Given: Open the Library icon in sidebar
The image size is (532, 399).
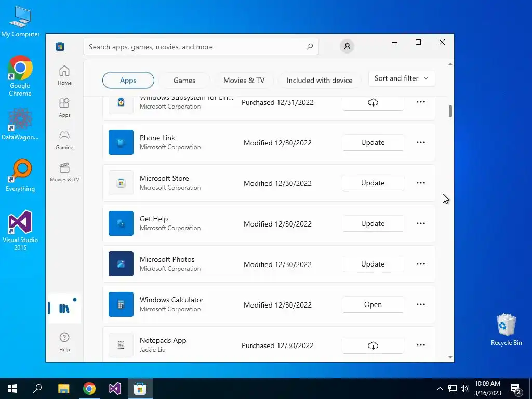Looking at the screenshot, I should click(x=64, y=308).
